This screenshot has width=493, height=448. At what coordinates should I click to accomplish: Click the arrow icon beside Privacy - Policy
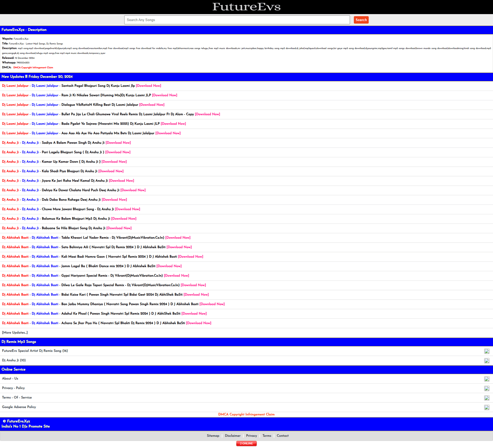click(487, 389)
